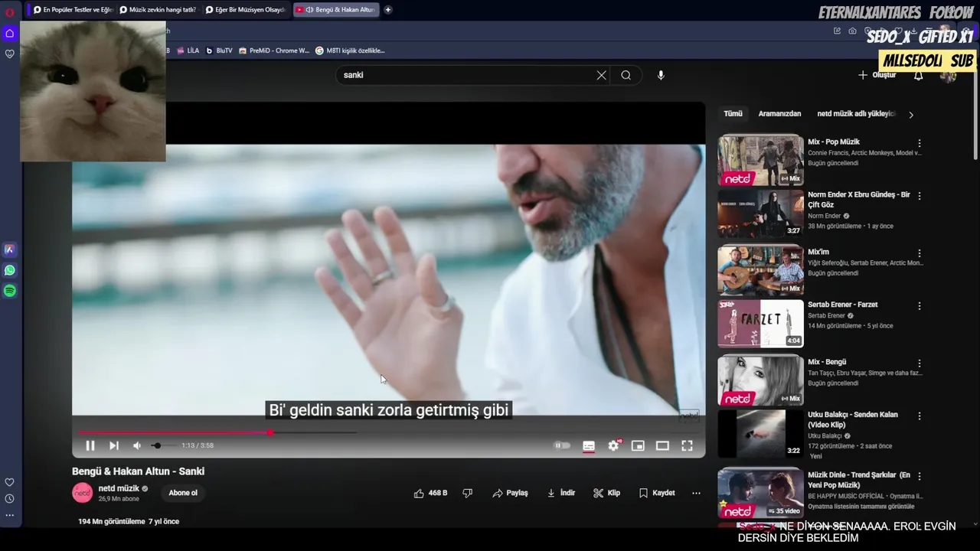Open Utku Balakçı - Senden Kalan video
The width and height of the screenshot is (980, 551).
[760, 434]
